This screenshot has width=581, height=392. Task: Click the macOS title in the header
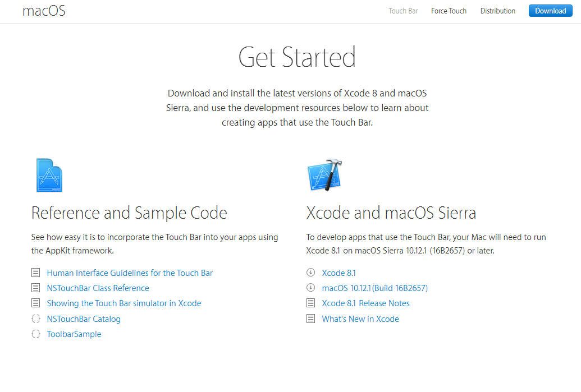(44, 11)
